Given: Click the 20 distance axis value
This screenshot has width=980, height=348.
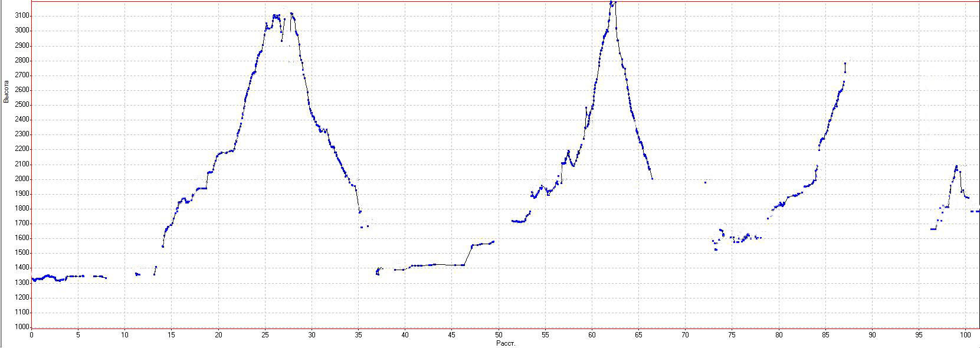Looking at the screenshot, I should tap(218, 335).
